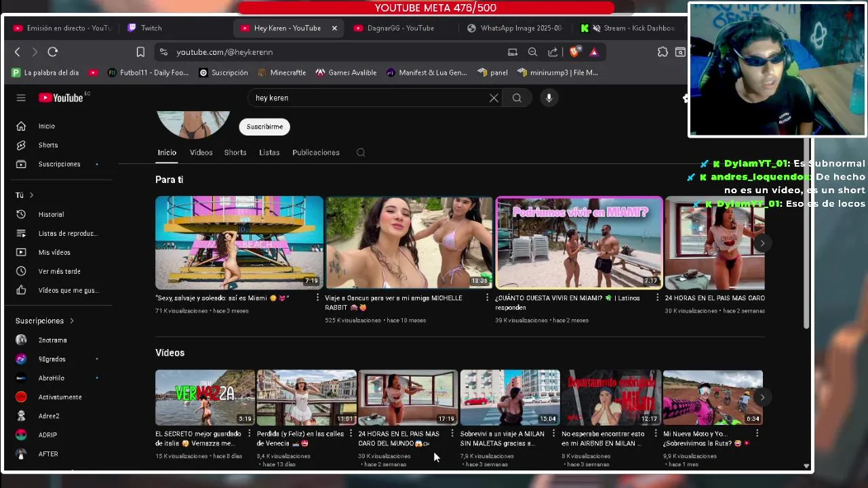Click the page vertical scrollbar
The width and height of the screenshot is (868, 488).
(x=806, y=234)
